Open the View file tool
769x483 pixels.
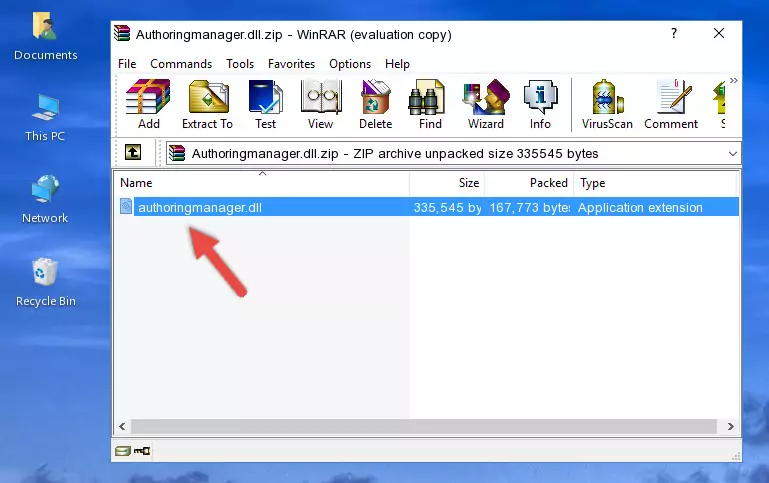click(321, 104)
